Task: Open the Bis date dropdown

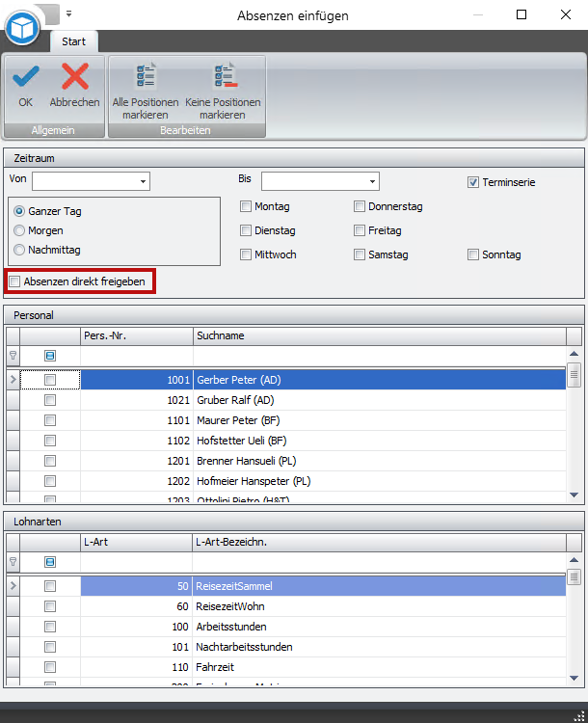Action: pyautogui.click(x=372, y=181)
